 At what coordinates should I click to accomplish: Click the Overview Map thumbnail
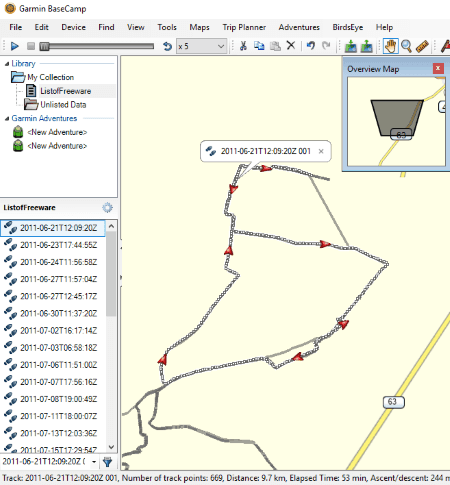pos(396,121)
